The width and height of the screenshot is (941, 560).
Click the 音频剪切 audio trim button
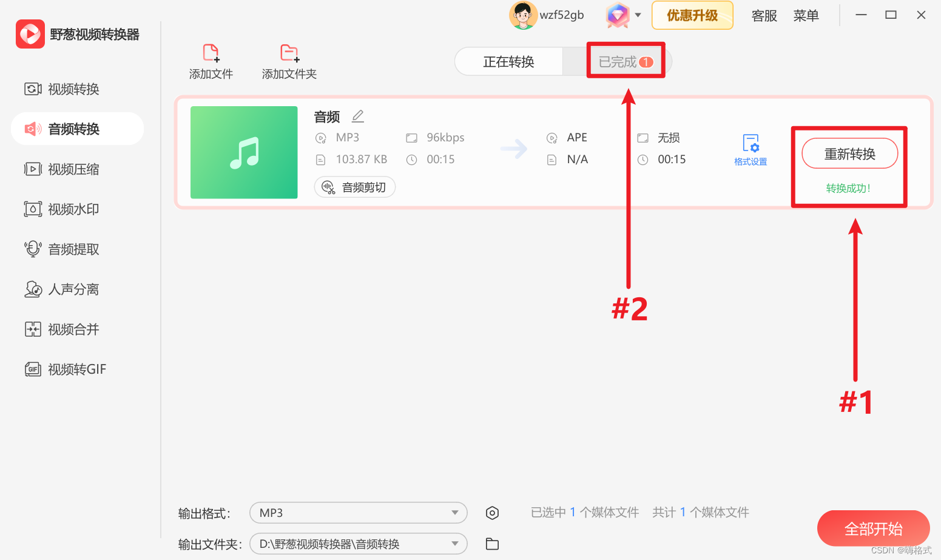click(x=355, y=187)
